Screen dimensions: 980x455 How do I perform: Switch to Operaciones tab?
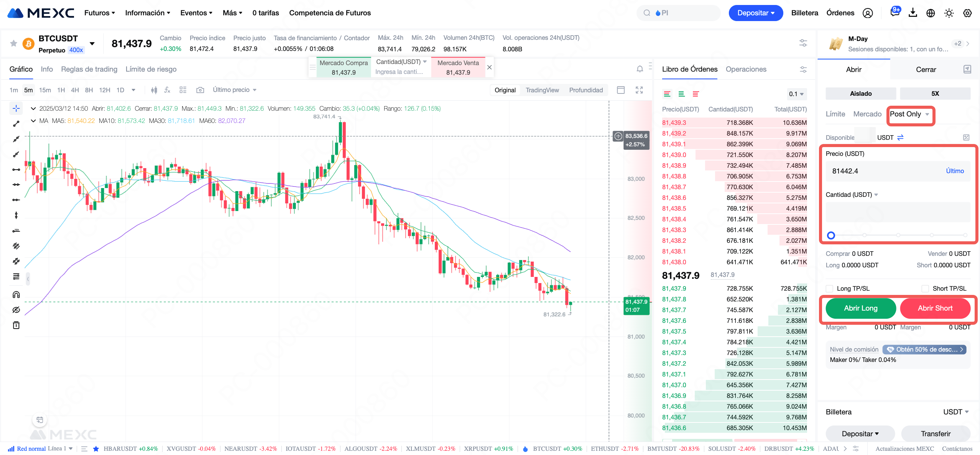tap(746, 69)
